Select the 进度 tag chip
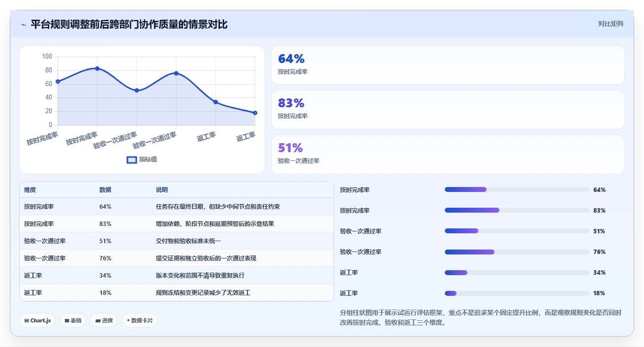 tap(104, 320)
